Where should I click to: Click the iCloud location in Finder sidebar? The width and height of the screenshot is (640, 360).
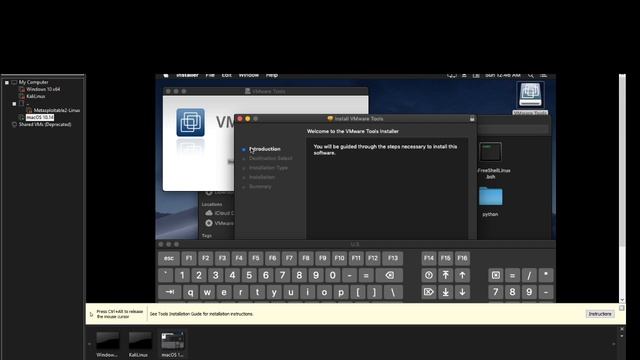(x=220, y=213)
